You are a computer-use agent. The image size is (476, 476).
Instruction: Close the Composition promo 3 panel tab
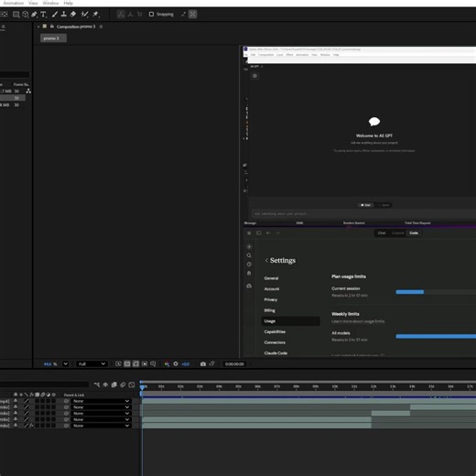pyautogui.click(x=38, y=27)
